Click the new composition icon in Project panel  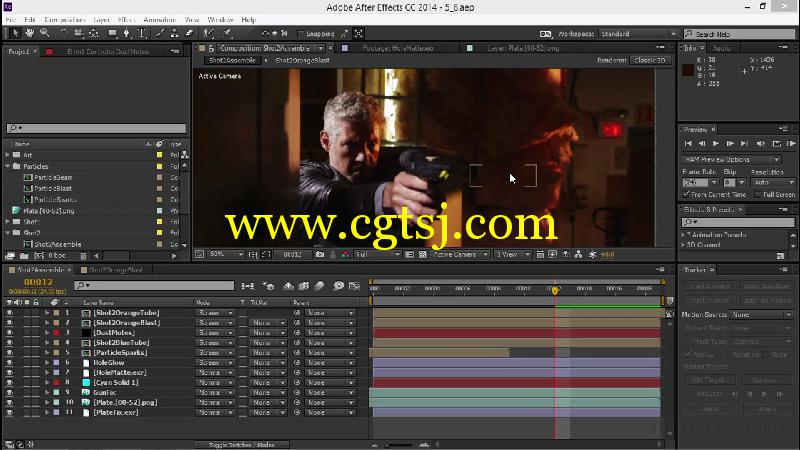(39, 256)
